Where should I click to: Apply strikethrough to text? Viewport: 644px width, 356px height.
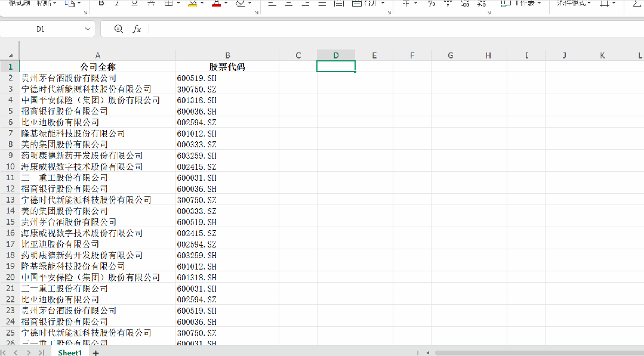click(x=151, y=4)
